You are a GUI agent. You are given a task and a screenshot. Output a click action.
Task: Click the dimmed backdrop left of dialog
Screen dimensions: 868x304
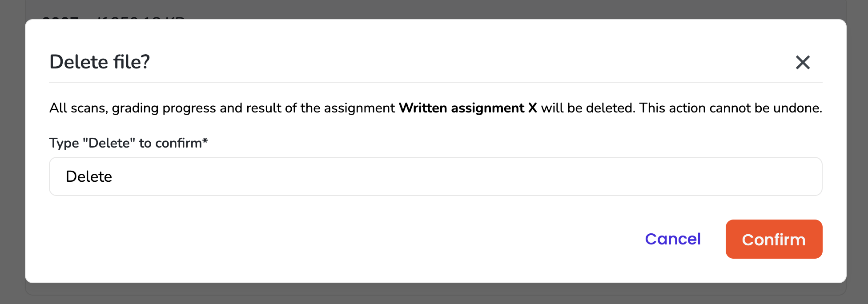click(x=12, y=151)
